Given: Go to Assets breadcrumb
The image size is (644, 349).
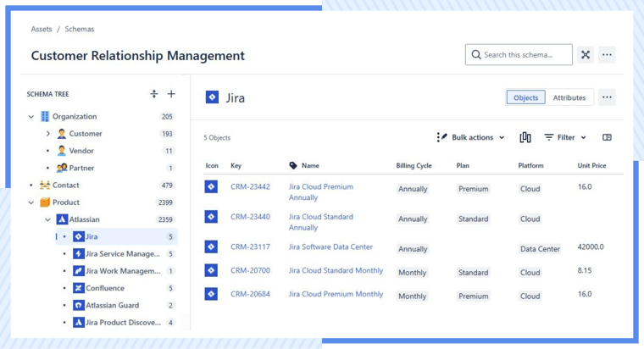Looking at the screenshot, I should [x=42, y=29].
